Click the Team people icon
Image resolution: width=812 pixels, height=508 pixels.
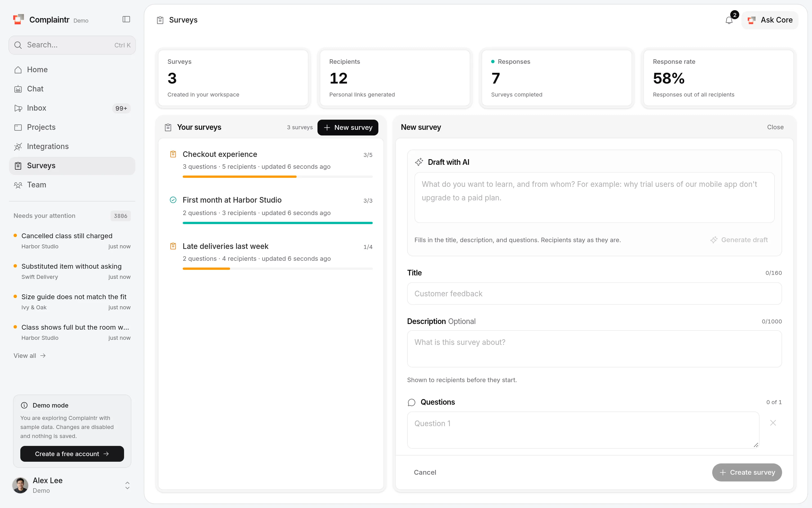click(x=18, y=185)
